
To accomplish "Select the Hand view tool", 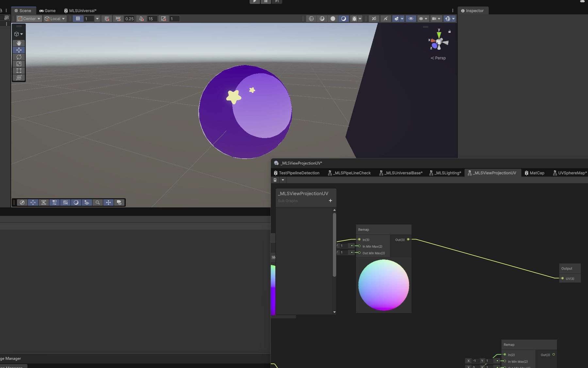I will point(19,43).
